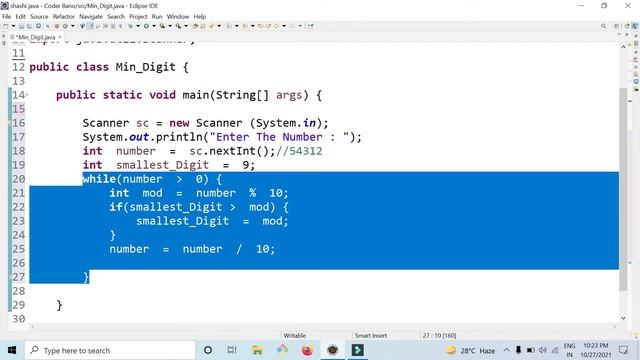Click the horizontal scrollbar right arrow

tap(614, 327)
